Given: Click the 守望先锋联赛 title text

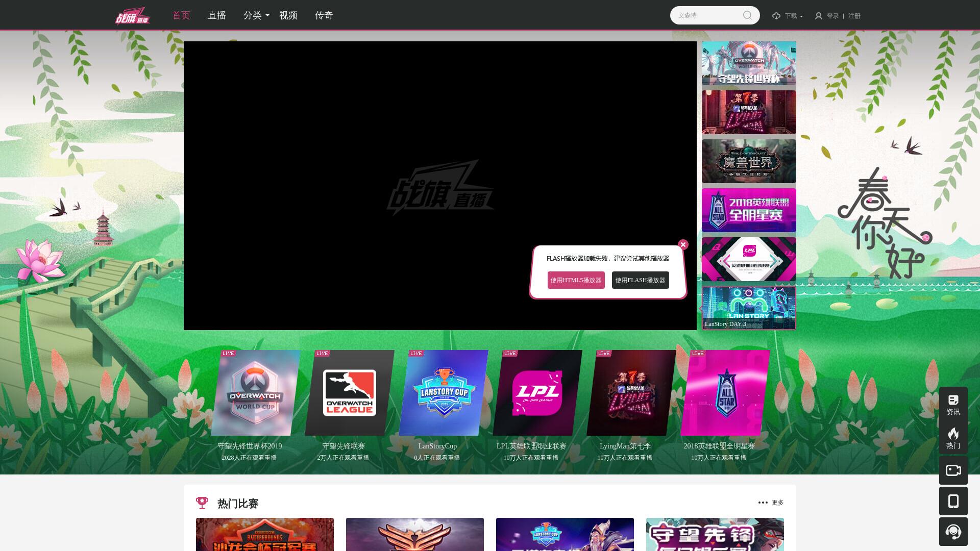Looking at the screenshot, I should (x=344, y=446).
